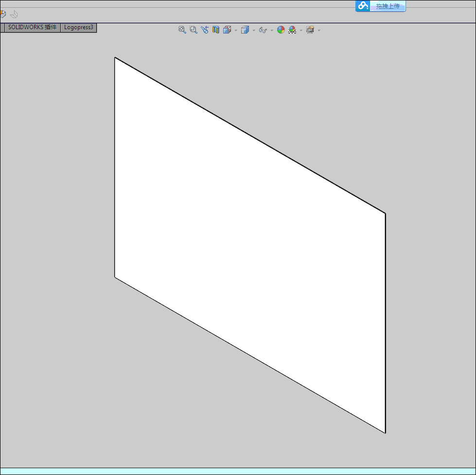Click the View Orientation cube icon
Viewport: 476px width, 475px height.
click(227, 30)
